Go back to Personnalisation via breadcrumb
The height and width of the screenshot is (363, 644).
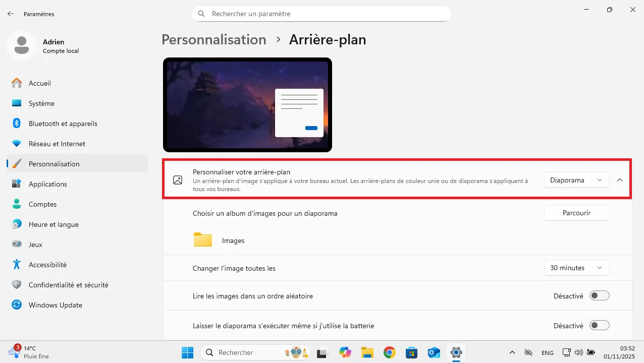tap(213, 39)
